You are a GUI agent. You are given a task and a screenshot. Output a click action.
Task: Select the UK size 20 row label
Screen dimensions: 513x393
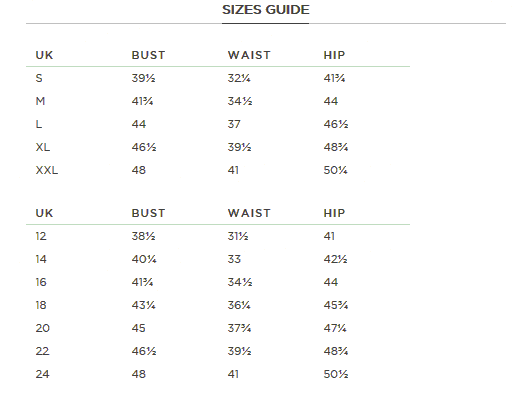43,328
